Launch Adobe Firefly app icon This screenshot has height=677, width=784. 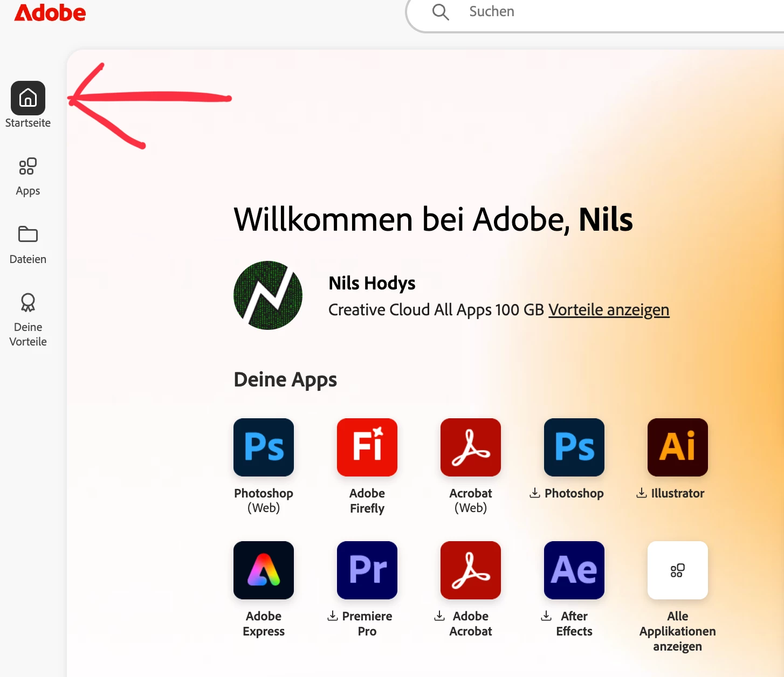click(x=367, y=447)
